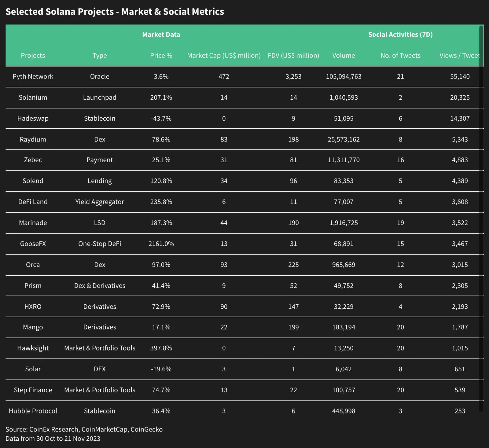Select the volume value 1,916,725

click(x=344, y=223)
